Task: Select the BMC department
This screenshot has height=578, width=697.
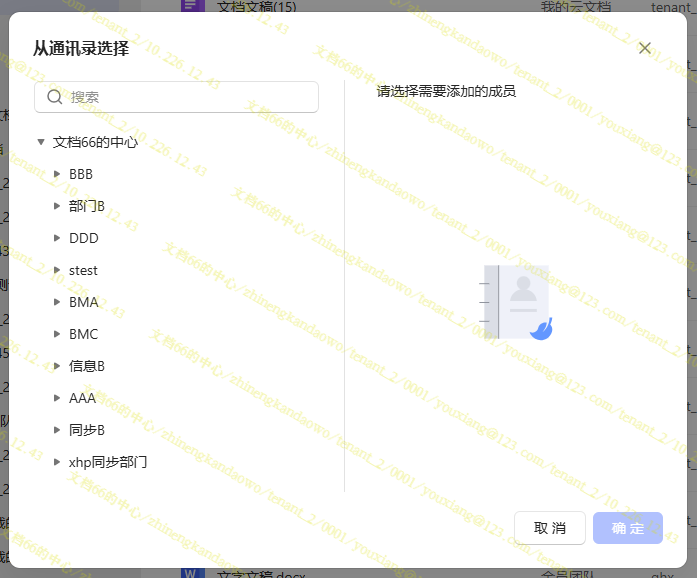Action: click(84, 334)
